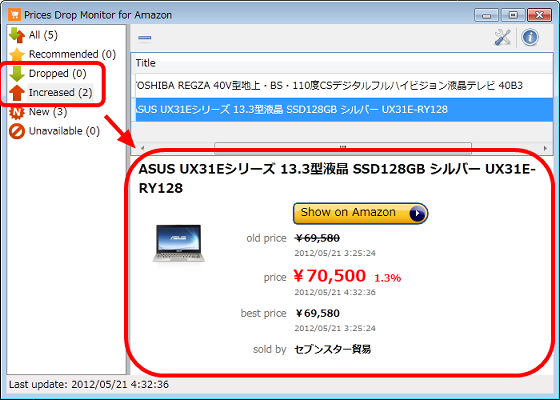
Task: Click the product heading ASUS UX31Eシリーズ
Action: tap(337, 178)
